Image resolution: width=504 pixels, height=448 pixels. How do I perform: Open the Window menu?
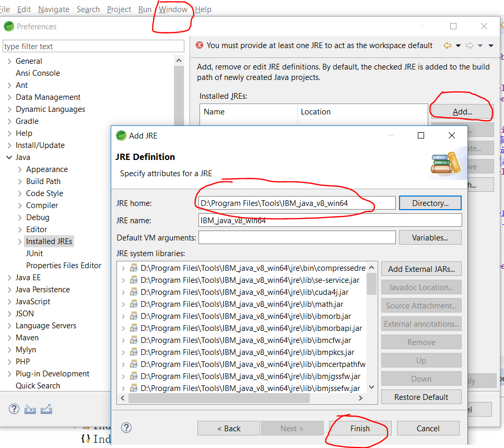(x=174, y=9)
